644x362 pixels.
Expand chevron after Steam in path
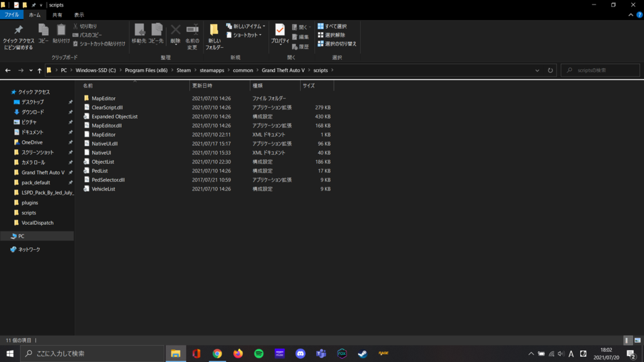tap(196, 70)
